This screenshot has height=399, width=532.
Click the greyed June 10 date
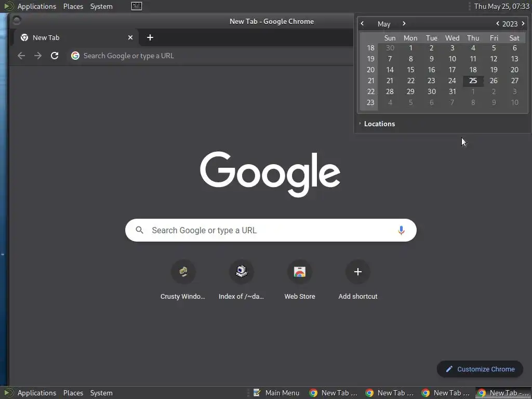[x=514, y=102]
